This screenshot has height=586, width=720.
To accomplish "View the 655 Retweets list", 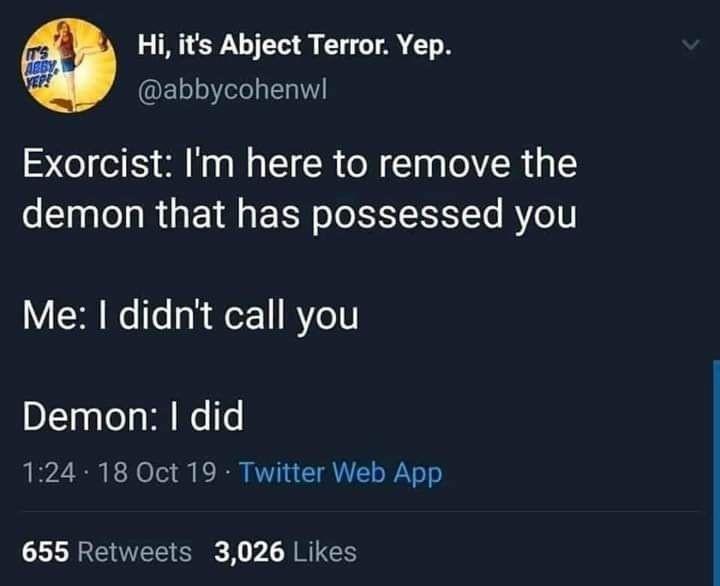I will click(x=107, y=552).
